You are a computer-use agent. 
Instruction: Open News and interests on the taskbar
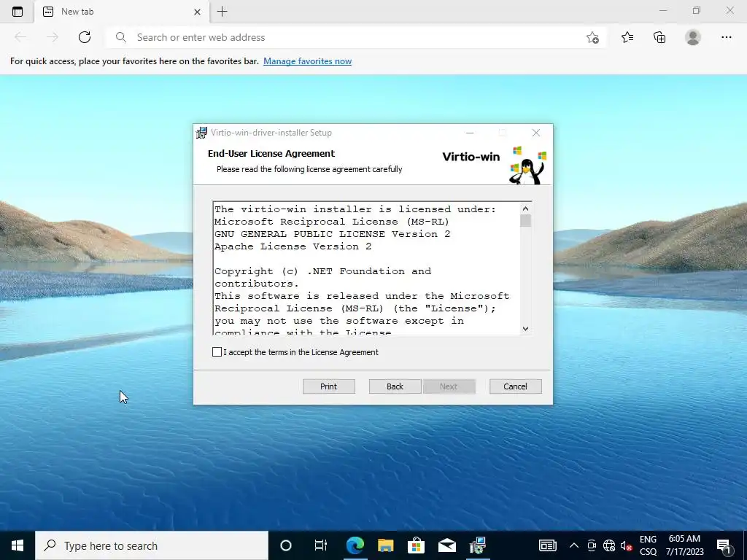click(547, 545)
